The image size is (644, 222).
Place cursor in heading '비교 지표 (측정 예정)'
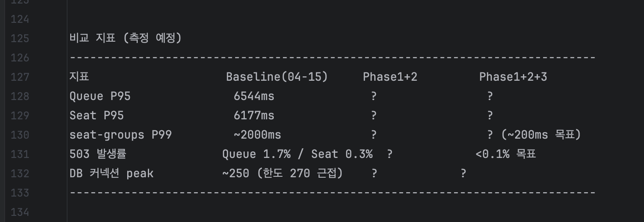(125, 39)
